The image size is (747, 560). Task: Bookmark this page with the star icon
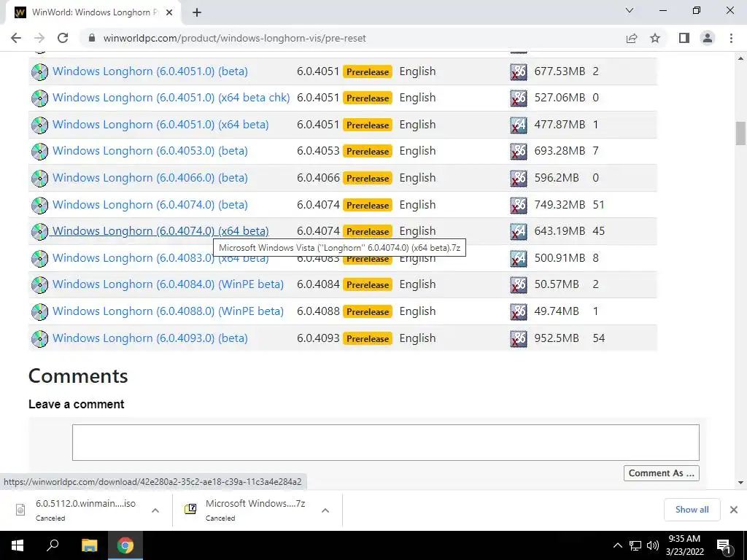click(655, 38)
